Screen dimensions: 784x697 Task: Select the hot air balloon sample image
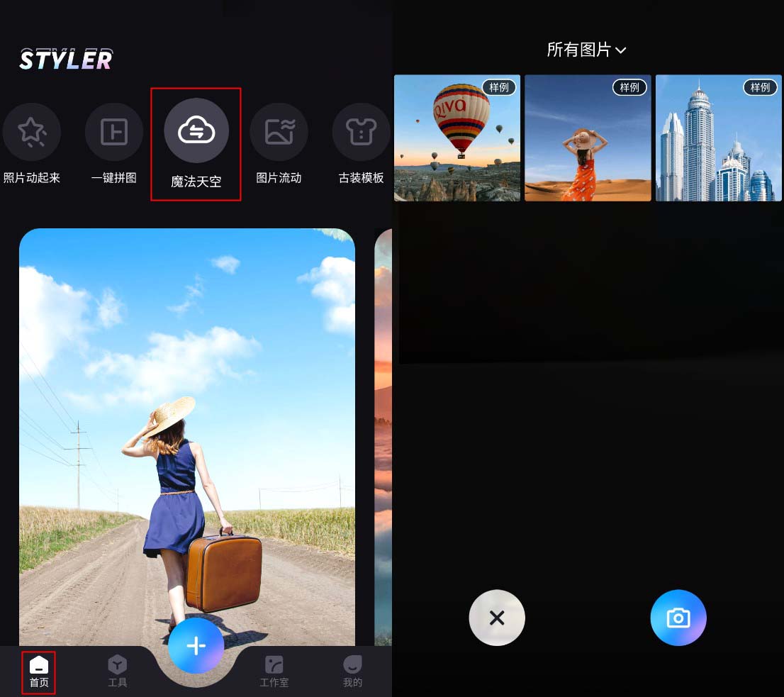coord(457,138)
